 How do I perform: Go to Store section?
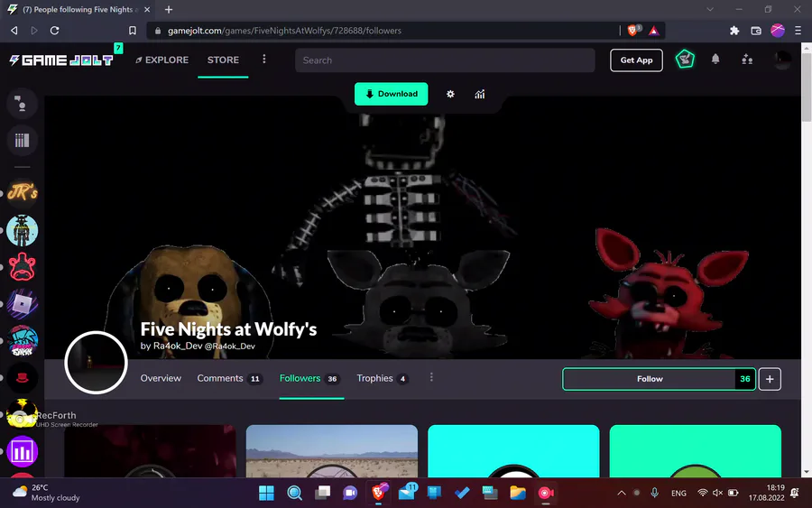click(x=223, y=60)
